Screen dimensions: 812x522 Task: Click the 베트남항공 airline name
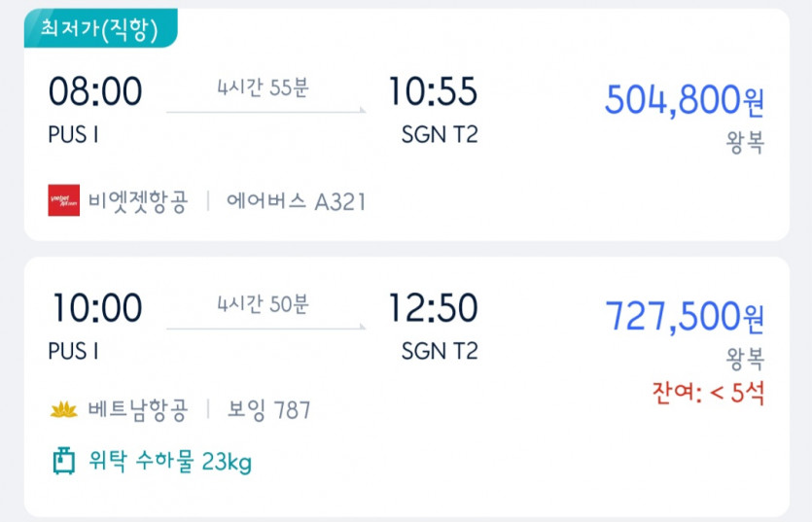click(138, 410)
